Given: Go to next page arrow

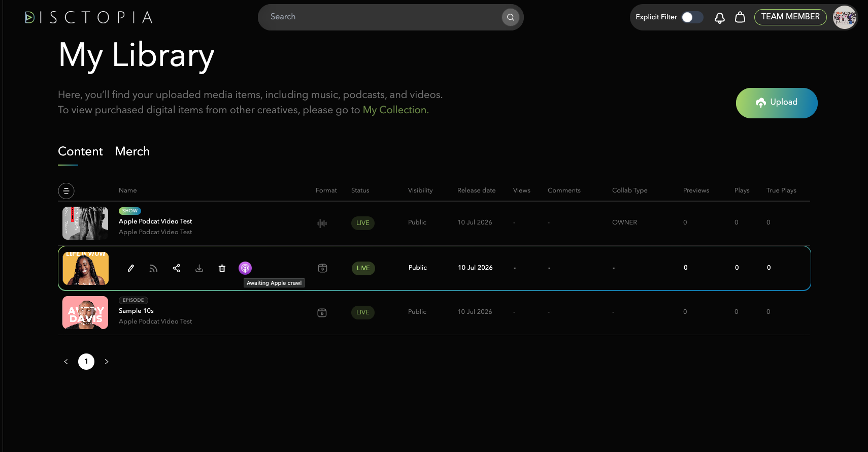Looking at the screenshot, I should 107,362.
